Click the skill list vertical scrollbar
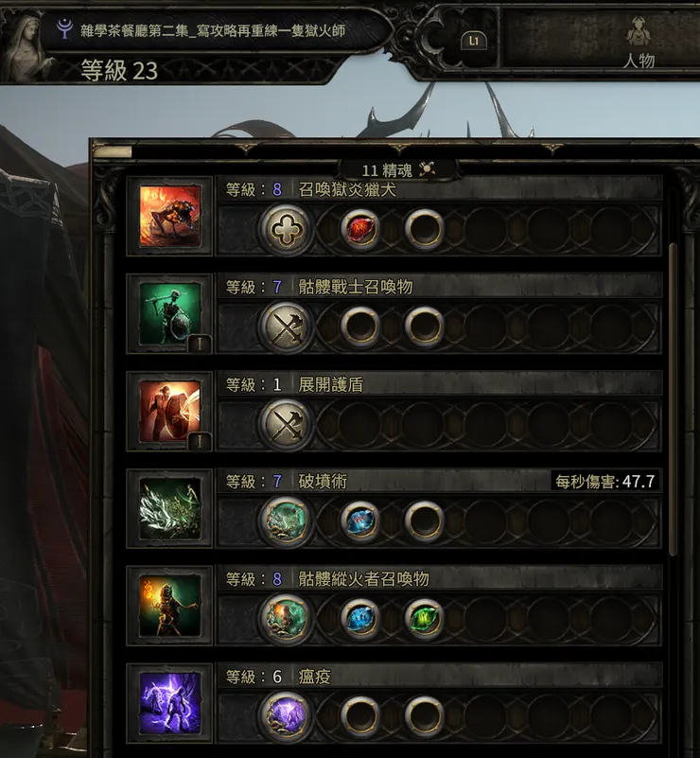Viewport: 700px width, 758px height. pos(673,399)
